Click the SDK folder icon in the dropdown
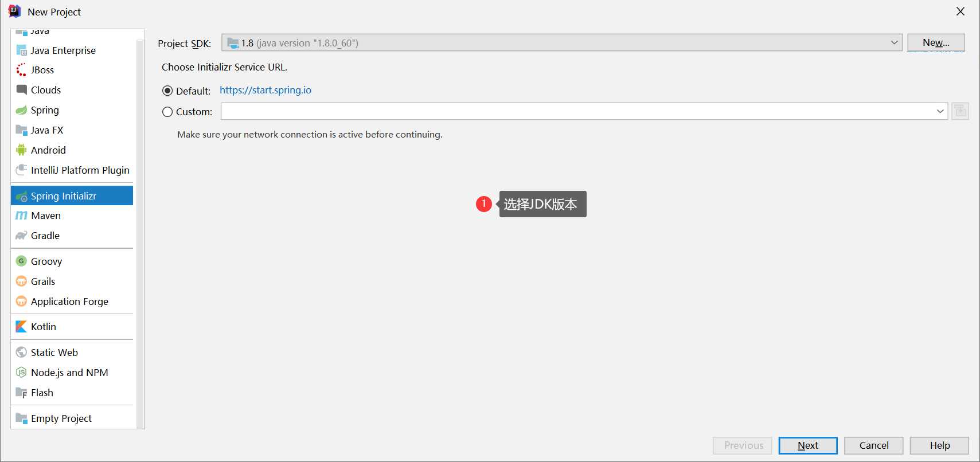The height and width of the screenshot is (462, 980). tap(233, 43)
